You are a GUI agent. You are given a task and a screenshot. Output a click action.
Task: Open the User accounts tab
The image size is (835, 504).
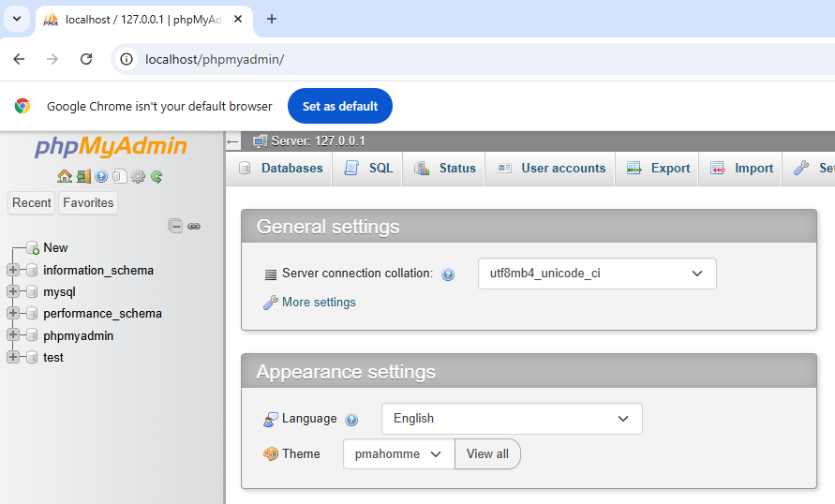pyautogui.click(x=551, y=169)
